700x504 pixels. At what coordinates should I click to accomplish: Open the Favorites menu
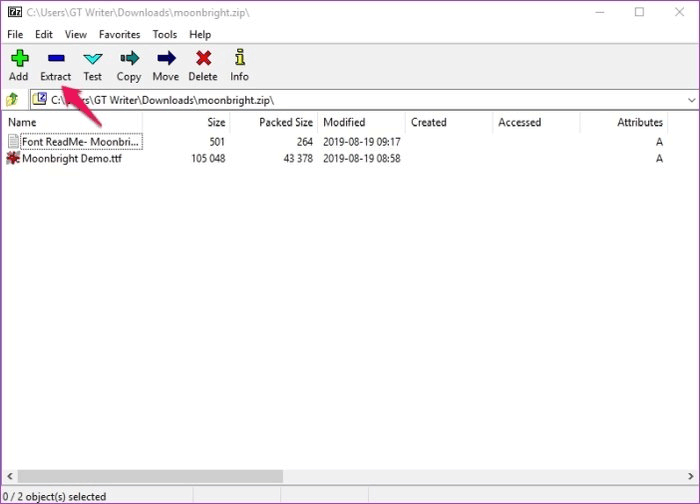pos(119,34)
